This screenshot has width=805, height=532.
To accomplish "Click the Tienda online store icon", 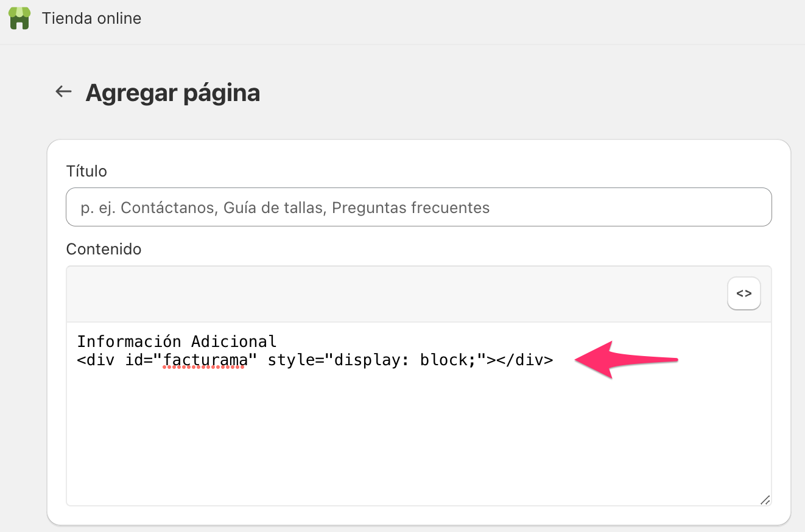I will click(19, 18).
